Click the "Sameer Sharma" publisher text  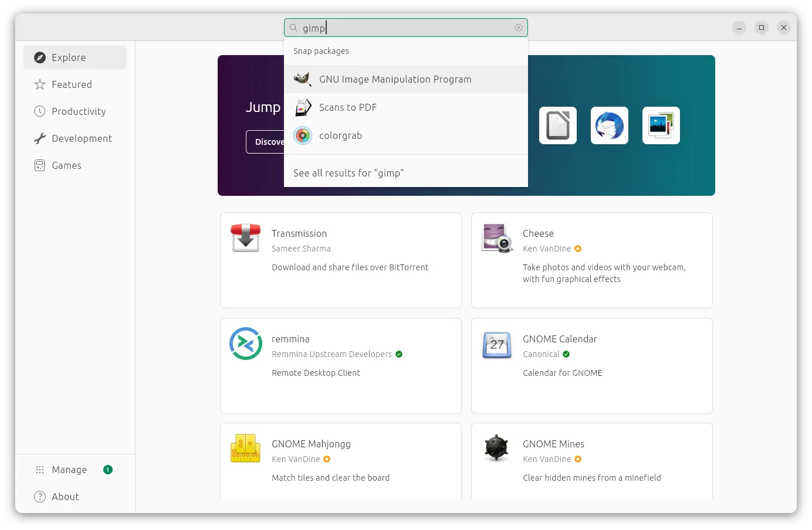301,249
